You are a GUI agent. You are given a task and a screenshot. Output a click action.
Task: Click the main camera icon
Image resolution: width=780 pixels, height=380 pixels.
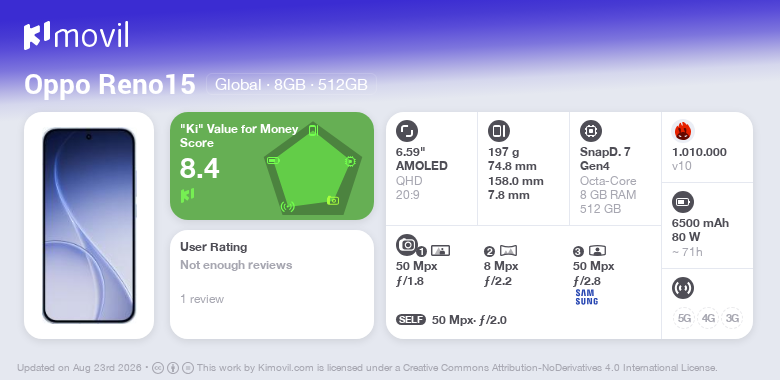(407, 244)
